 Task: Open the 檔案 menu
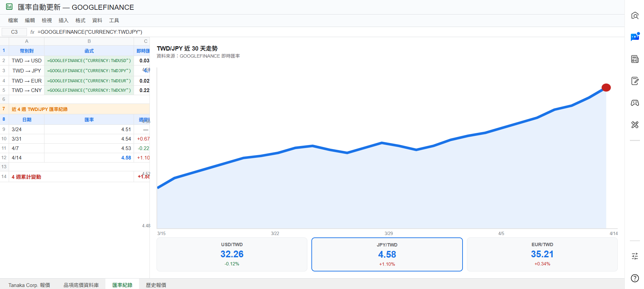coord(13,21)
